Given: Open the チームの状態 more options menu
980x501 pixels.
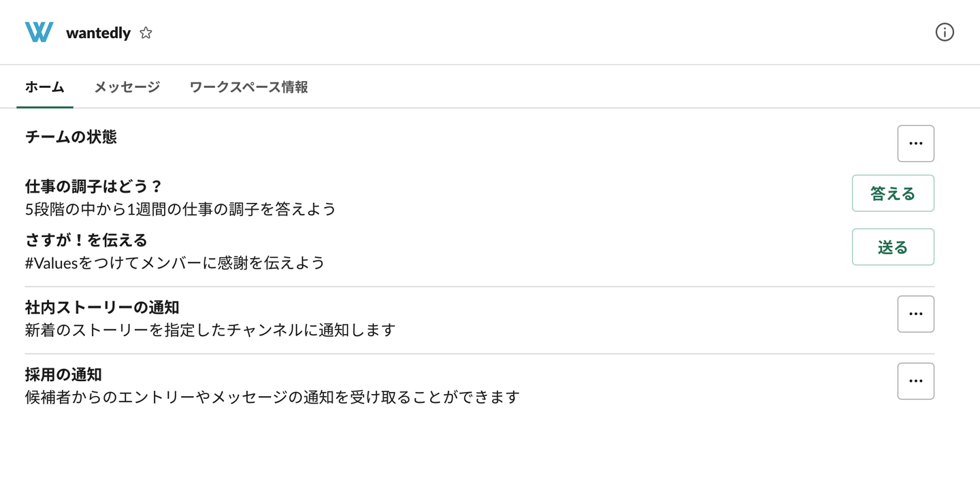Looking at the screenshot, I should [x=915, y=144].
